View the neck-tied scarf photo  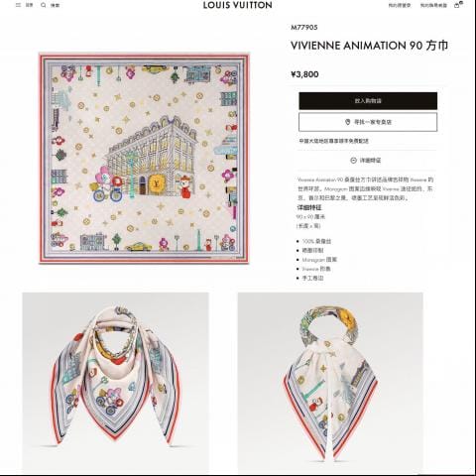point(330,381)
